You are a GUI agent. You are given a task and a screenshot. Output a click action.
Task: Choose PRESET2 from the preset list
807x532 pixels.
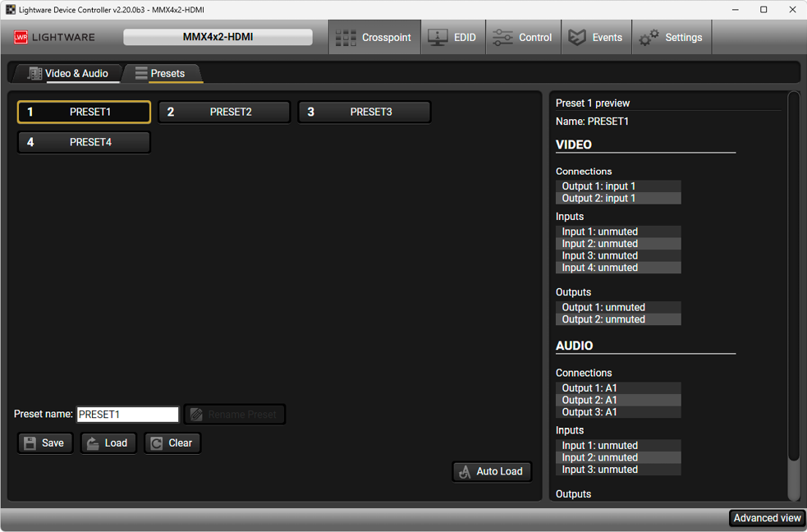coord(224,112)
